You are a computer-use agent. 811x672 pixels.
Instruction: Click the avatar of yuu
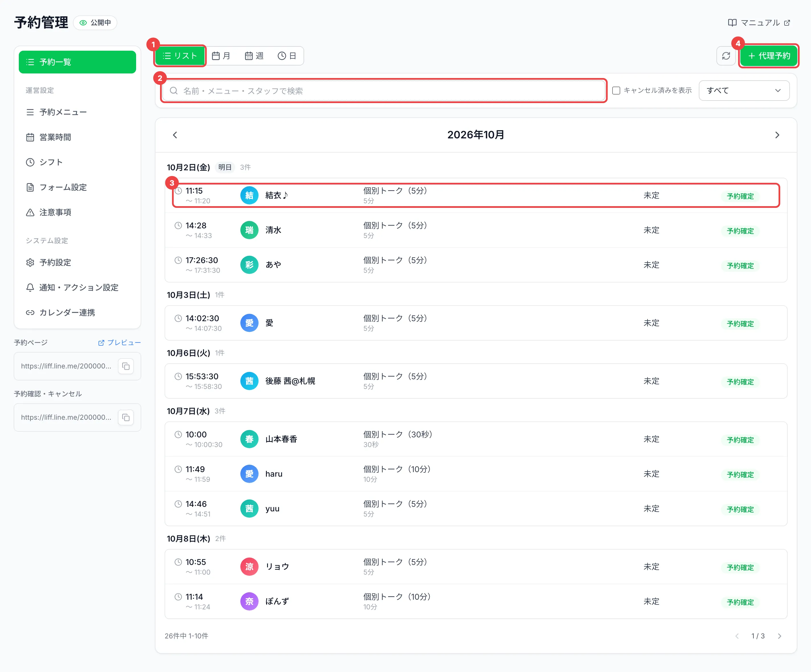[249, 509]
